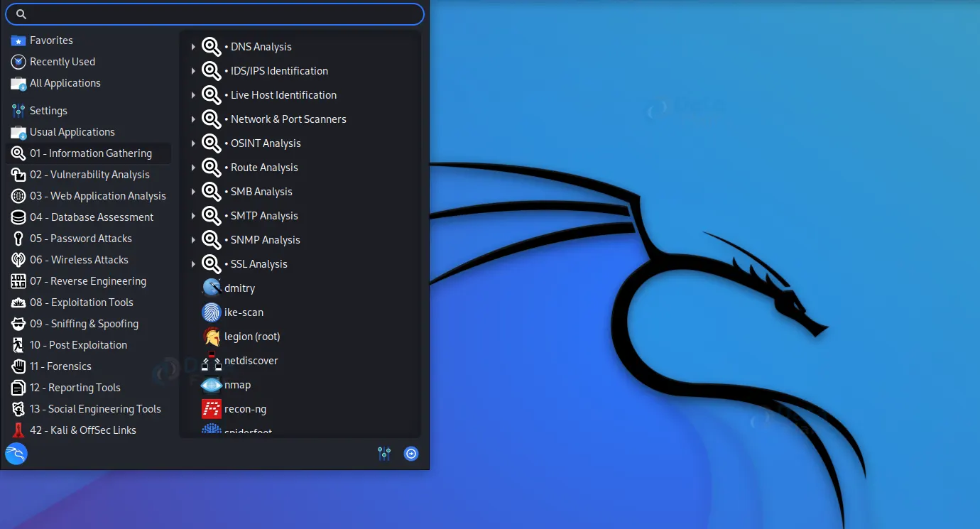Click the 13 - Social Engineering Tools icon
Image resolution: width=980 pixels, height=529 pixels.
pyautogui.click(x=18, y=409)
